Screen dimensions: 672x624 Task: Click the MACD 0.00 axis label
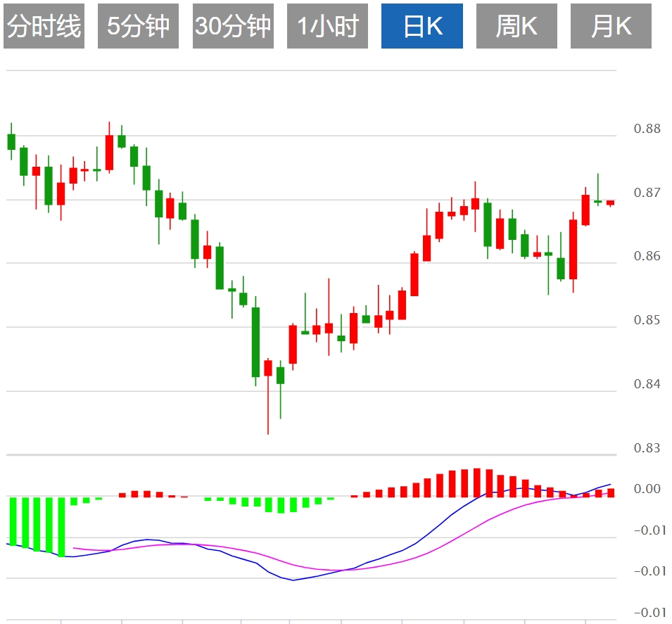coord(648,490)
